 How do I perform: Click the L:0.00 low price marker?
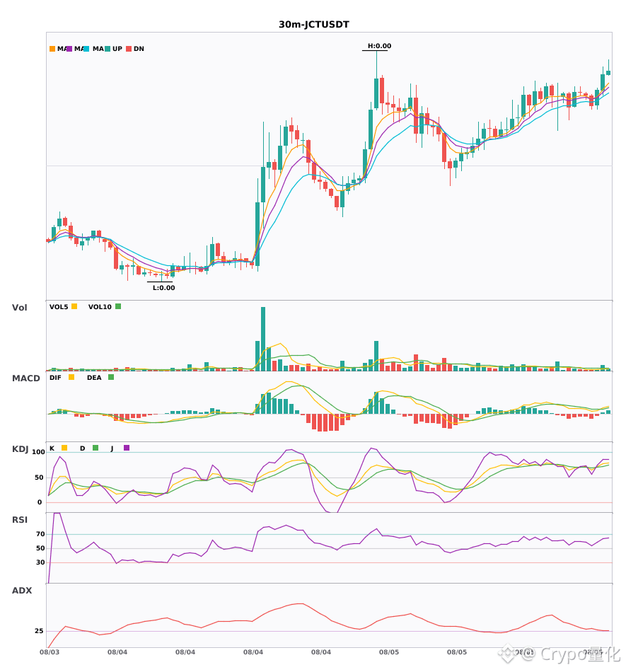(163, 288)
